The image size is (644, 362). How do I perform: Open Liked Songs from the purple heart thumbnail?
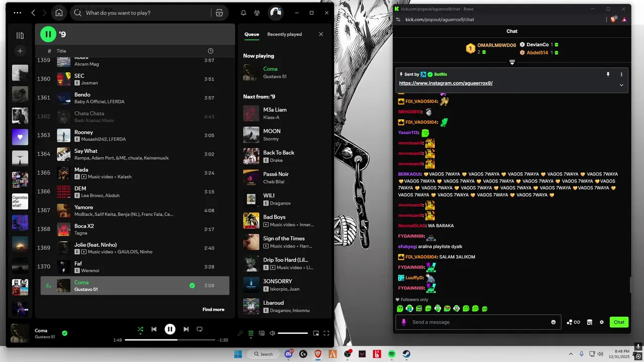click(20, 137)
